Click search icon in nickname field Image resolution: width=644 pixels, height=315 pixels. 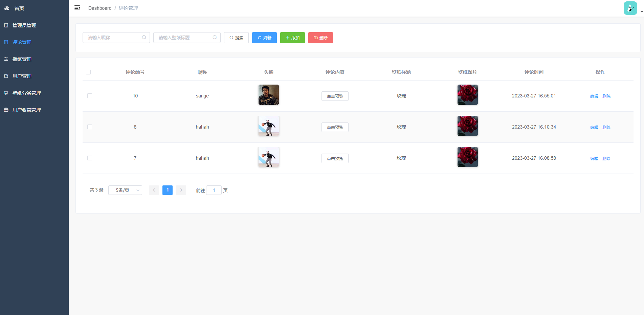[144, 38]
